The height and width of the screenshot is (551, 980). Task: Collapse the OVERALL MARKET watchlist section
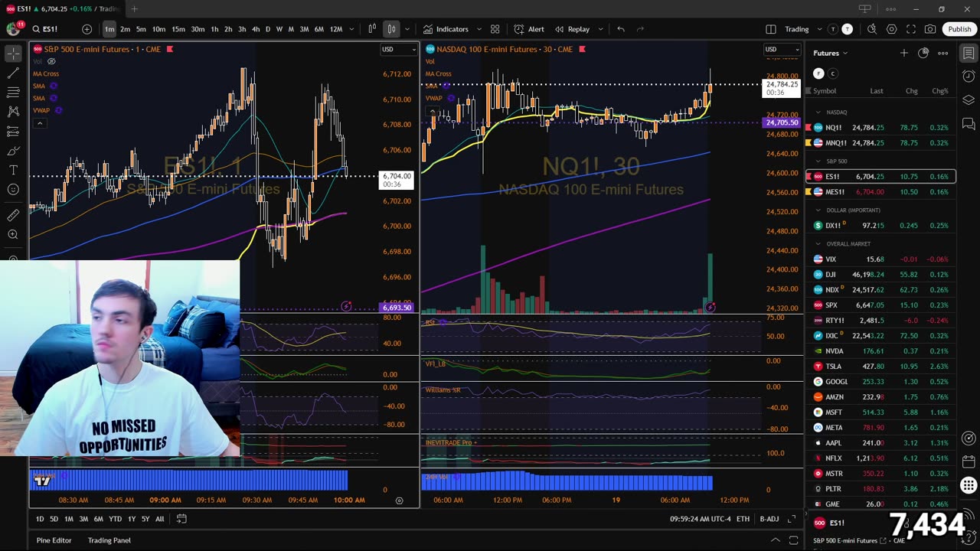[x=818, y=243]
